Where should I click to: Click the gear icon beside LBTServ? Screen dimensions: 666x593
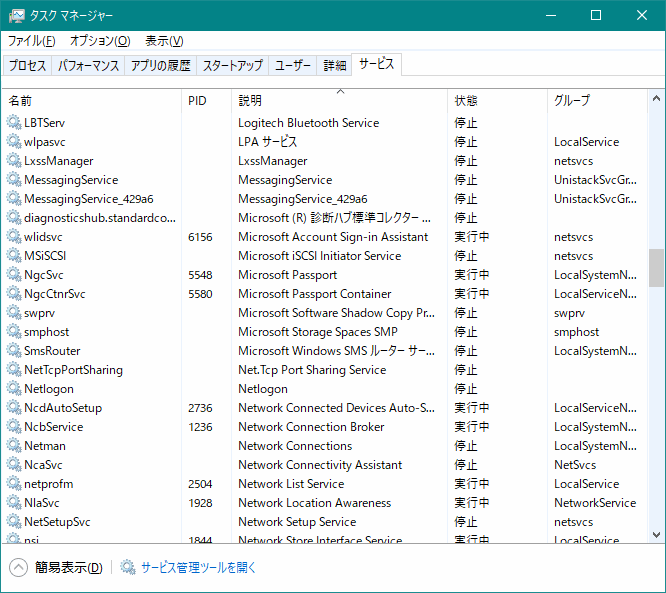pyautogui.click(x=14, y=122)
